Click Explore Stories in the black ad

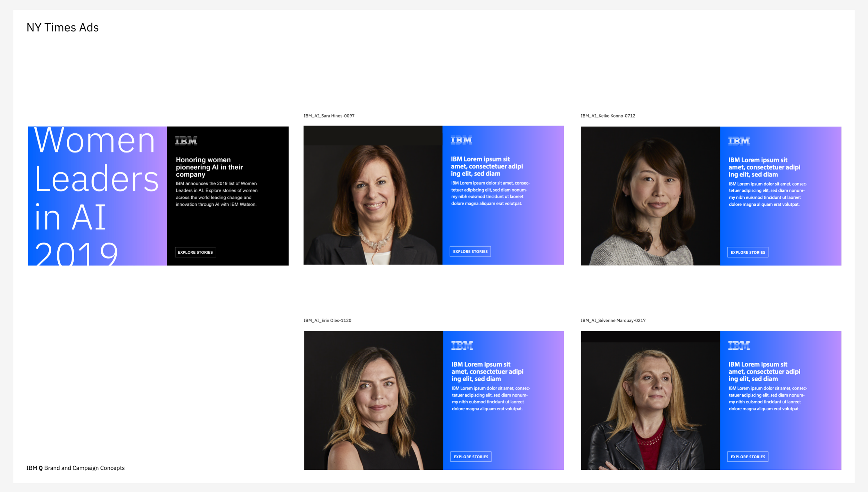(x=195, y=252)
